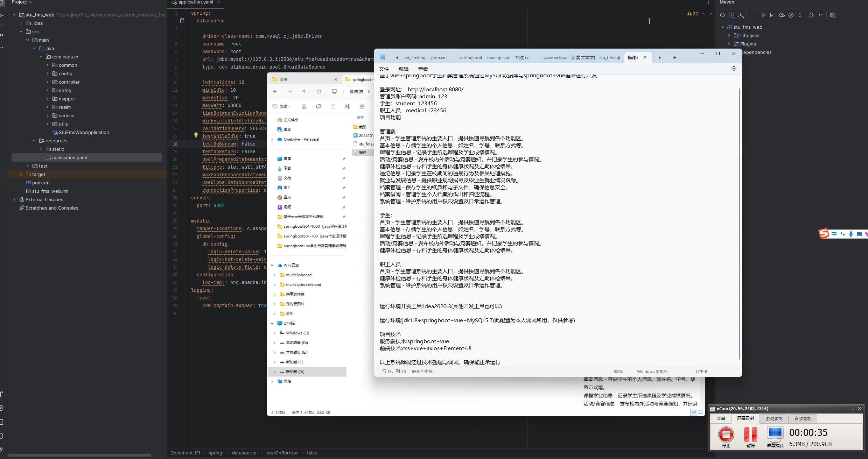Switch Explorer to details list view
Viewport: 868px width, 459px height.
pyautogui.click(x=694, y=412)
